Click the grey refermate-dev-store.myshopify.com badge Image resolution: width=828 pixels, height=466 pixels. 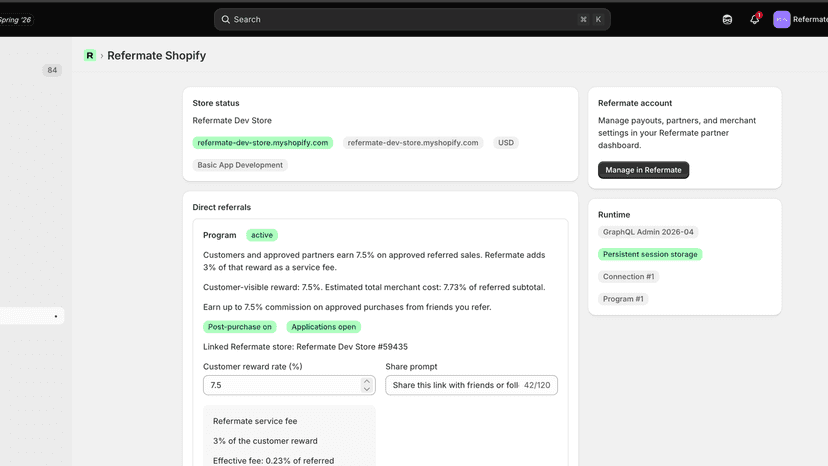[413, 143]
